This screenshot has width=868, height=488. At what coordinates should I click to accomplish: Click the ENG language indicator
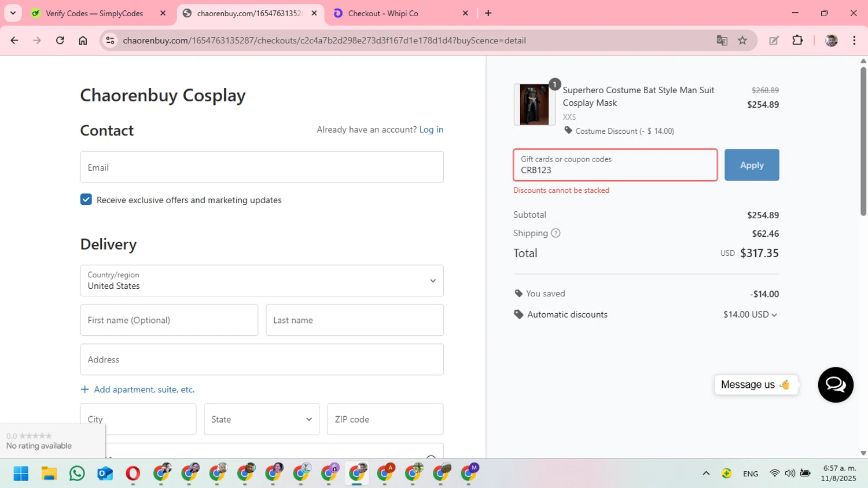click(x=751, y=474)
